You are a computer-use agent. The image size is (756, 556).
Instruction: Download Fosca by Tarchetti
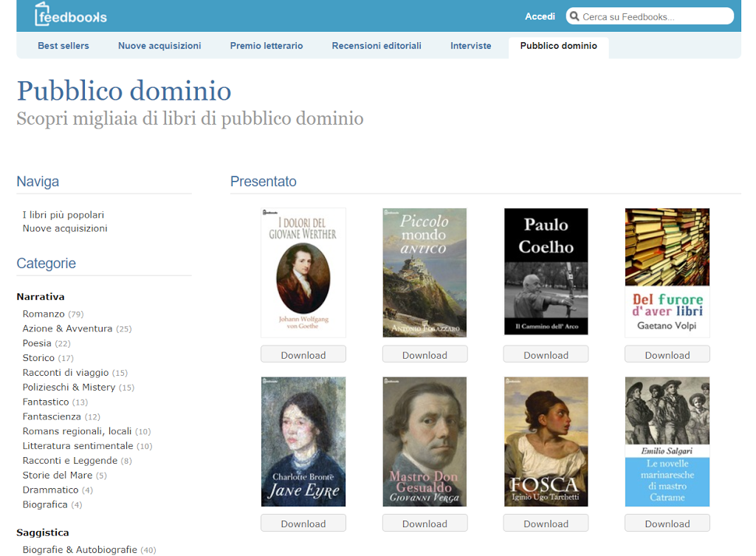546,524
